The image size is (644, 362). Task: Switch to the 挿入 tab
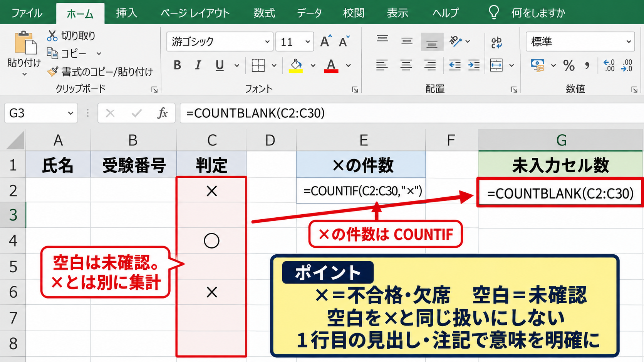pos(127,13)
